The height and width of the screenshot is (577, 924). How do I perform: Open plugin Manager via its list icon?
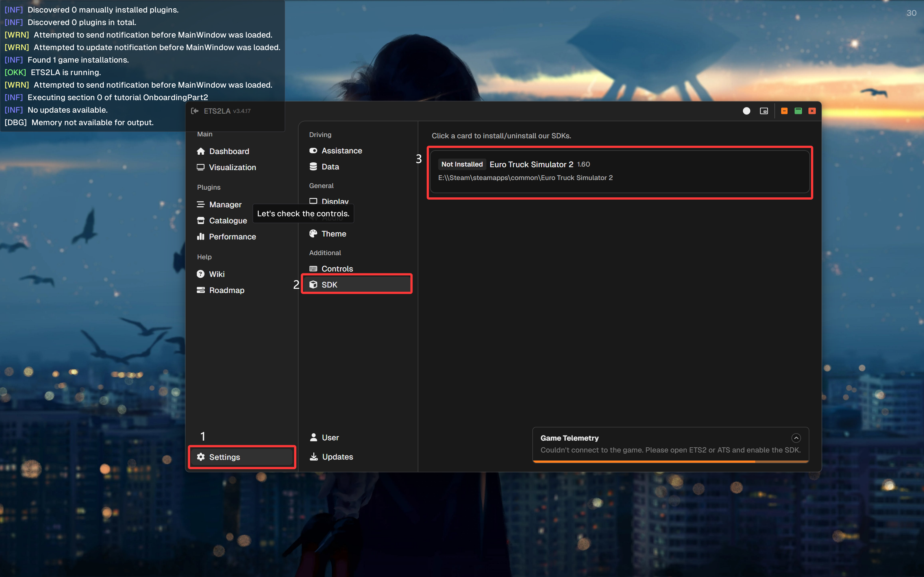click(200, 204)
